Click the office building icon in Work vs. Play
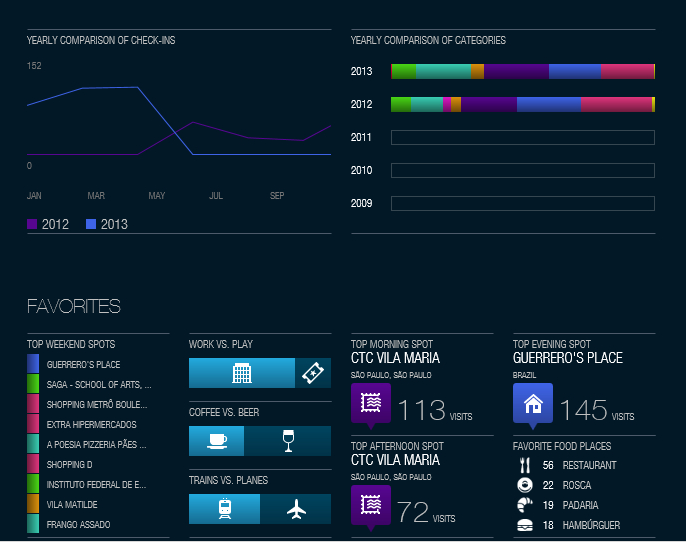 click(x=241, y=373)
